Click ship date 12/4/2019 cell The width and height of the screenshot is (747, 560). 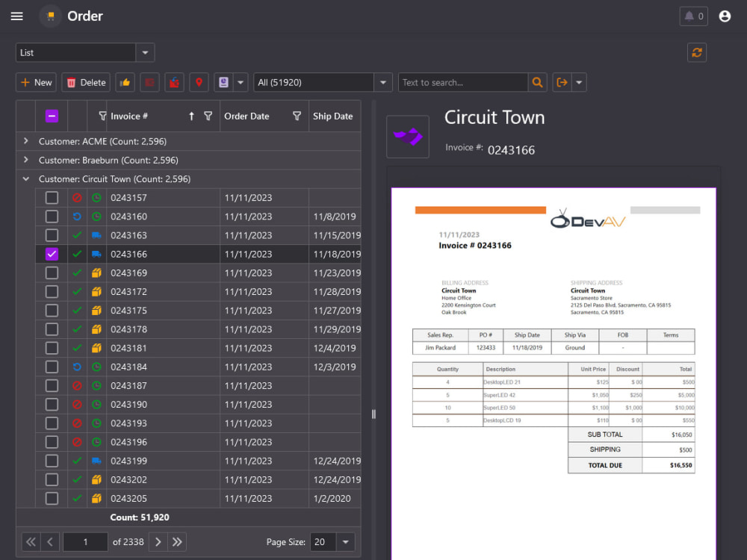click(335, 348)
